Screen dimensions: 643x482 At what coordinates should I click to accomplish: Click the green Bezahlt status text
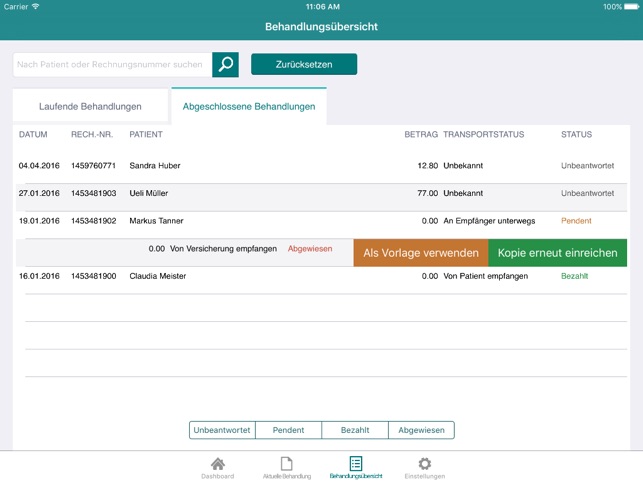pos(575,276)
